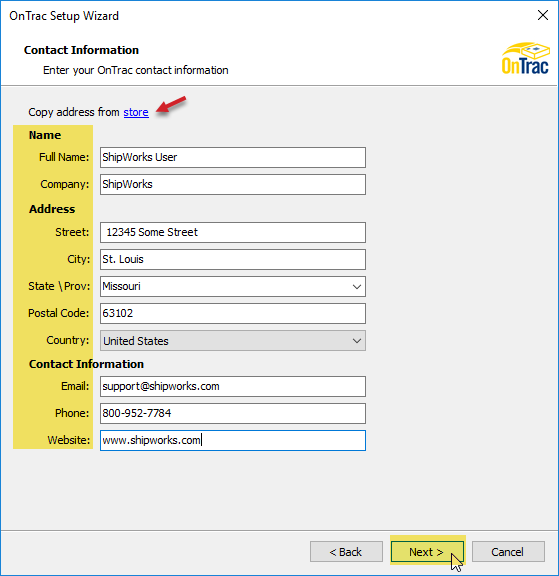The width and height of the screenshot is (559, 576).
Task: Click the Postal Code field
Action: point(233,313)
